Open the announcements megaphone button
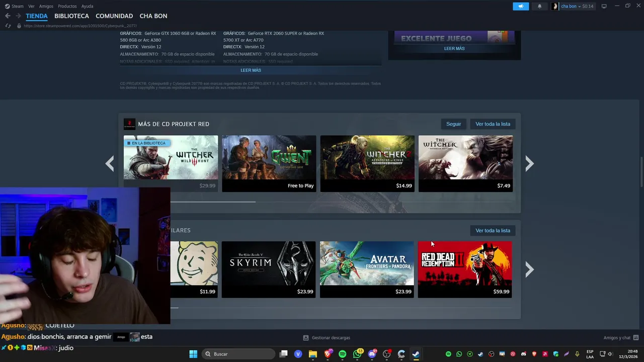Screen dimensions: 644x362 point(521,6)
